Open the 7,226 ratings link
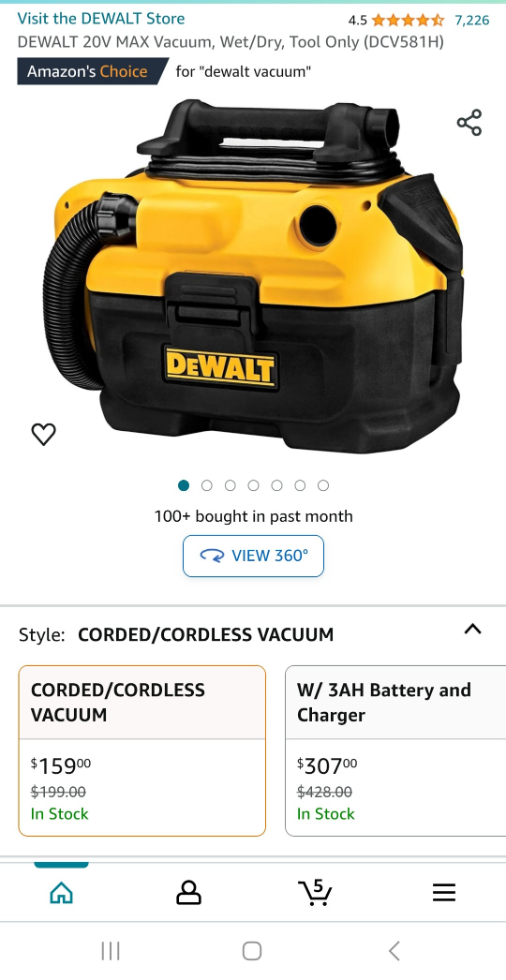Screen dimensions: 506x980 [x=472, y=20]
